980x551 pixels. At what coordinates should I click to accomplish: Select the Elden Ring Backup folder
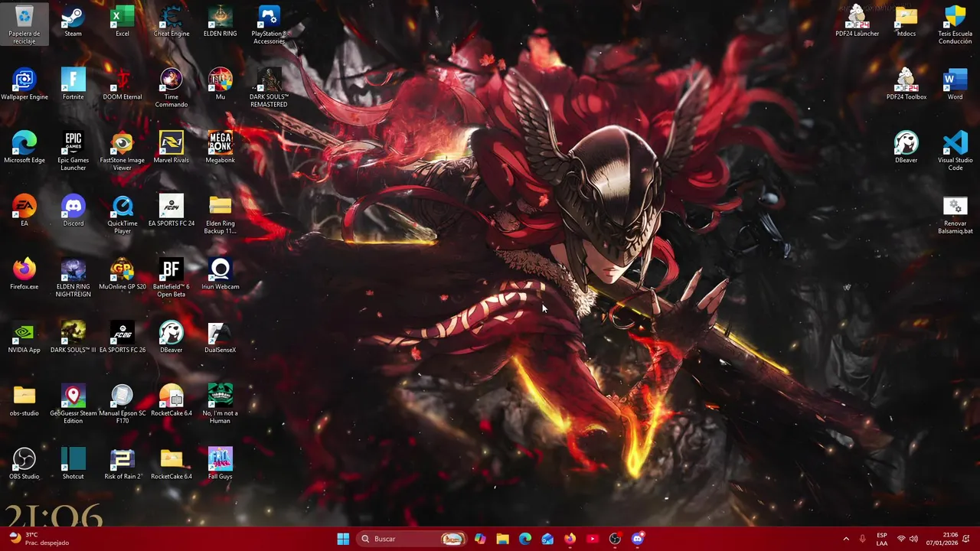(220, 214)
